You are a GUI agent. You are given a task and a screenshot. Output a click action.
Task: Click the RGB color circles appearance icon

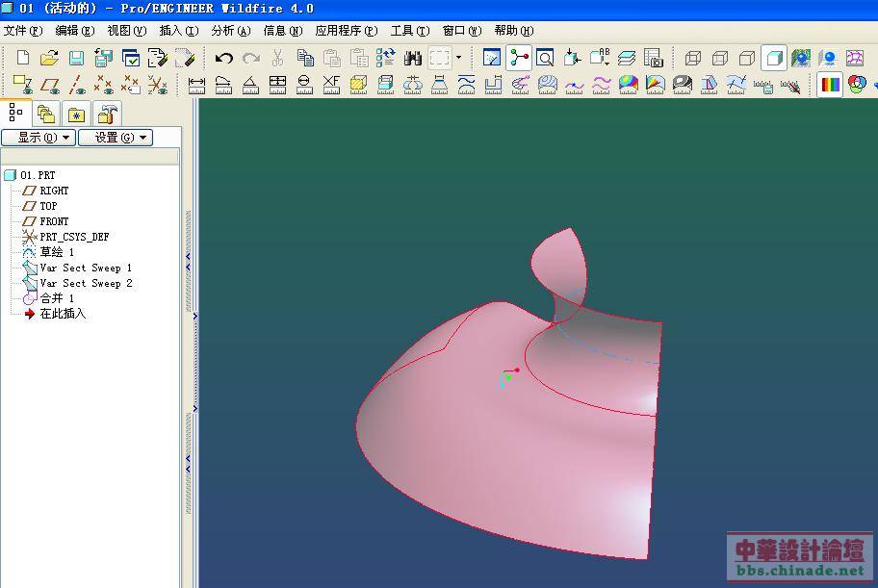tap(857, 85)
